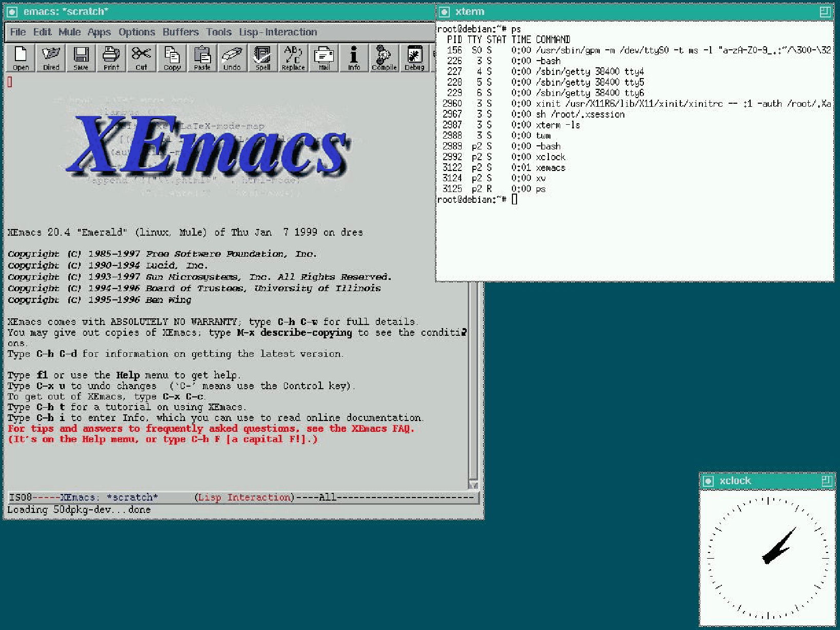Click the xclock window title bar
This screenshot has width=840, height=630.
pyautogui.click(x=766, y=481)
